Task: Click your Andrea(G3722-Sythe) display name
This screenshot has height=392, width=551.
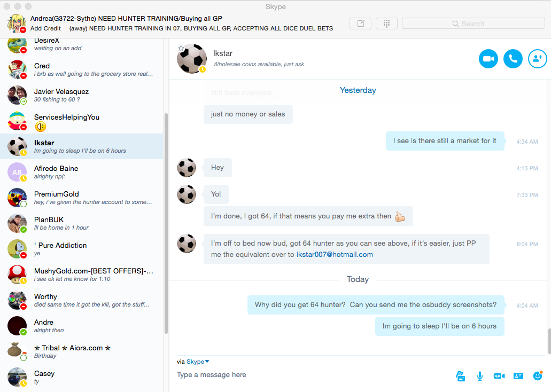Action: pos(126,19)
